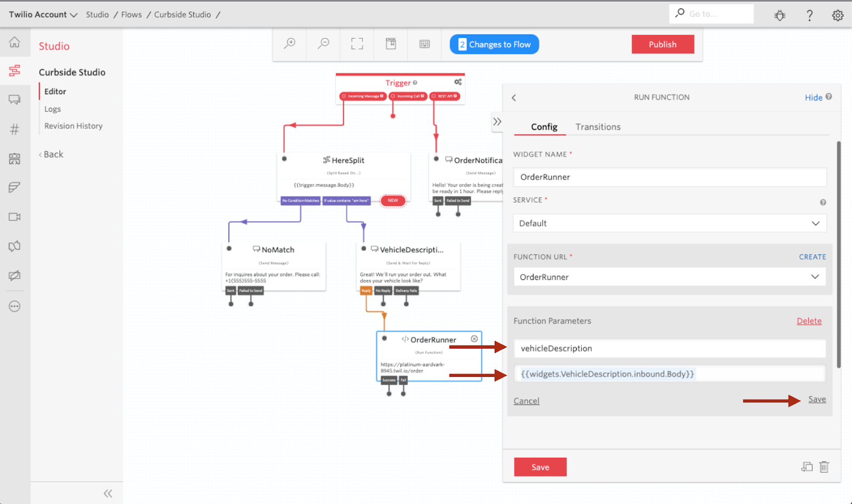Edit the Widget Name field
The width and height of the screenshot is (852, 504).
coord(670,177)
